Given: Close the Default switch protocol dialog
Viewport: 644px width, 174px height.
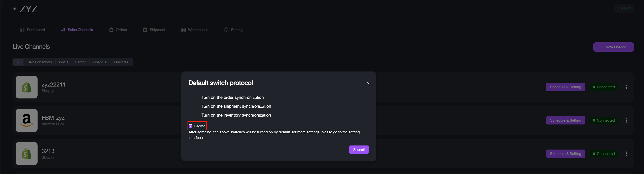Looking at the screenshot, I should click(368, 83).
